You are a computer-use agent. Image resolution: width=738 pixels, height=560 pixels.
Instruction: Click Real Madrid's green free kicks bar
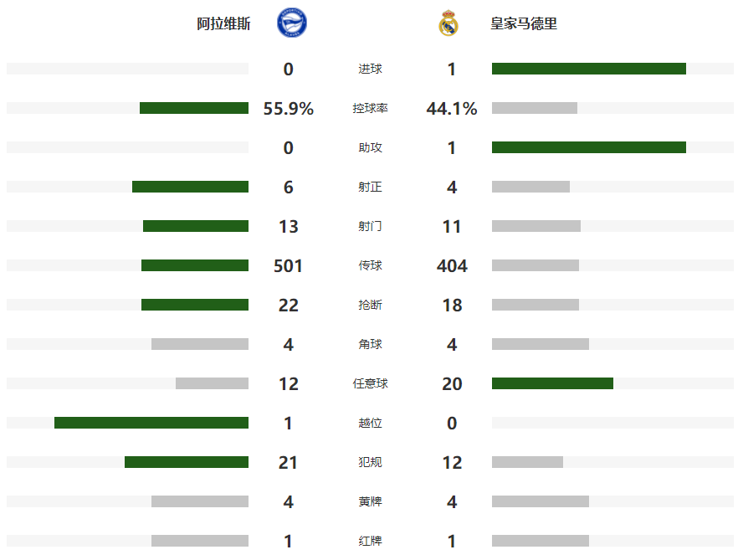click(552, 383)
